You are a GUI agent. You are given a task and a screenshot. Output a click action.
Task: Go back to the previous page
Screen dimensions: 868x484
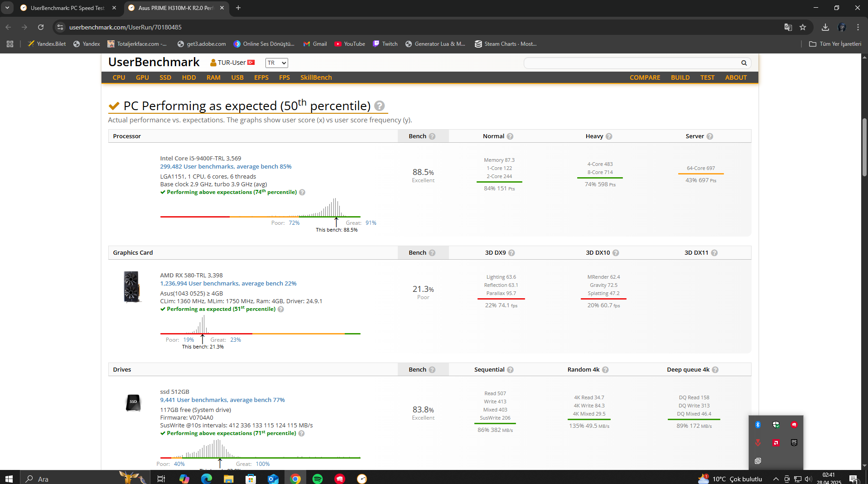click(x=8, y=27)
